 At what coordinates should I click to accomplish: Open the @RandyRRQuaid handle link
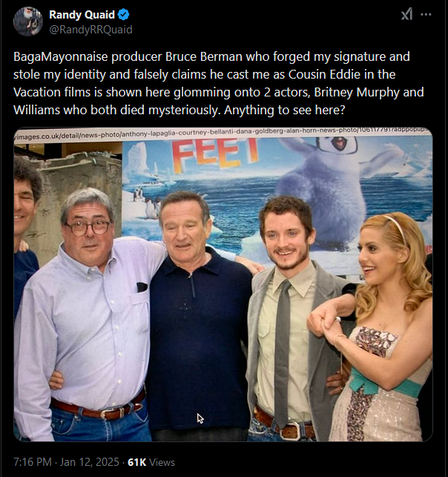(90, 30)
